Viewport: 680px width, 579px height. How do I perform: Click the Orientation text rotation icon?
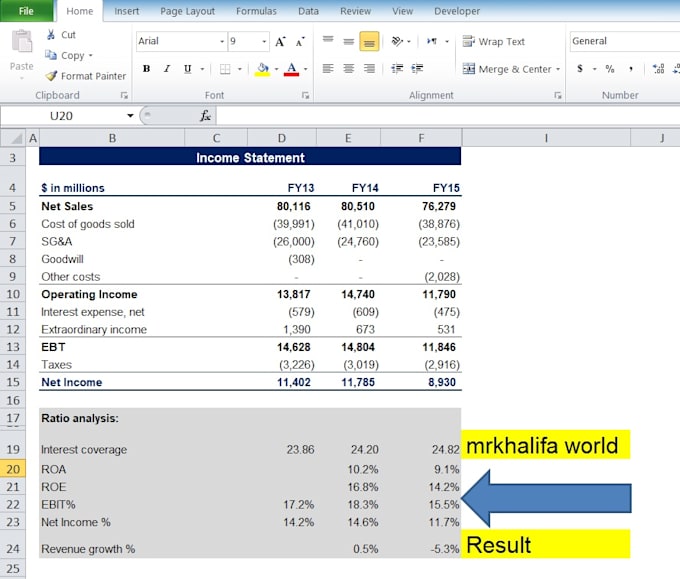coord(397,41)
